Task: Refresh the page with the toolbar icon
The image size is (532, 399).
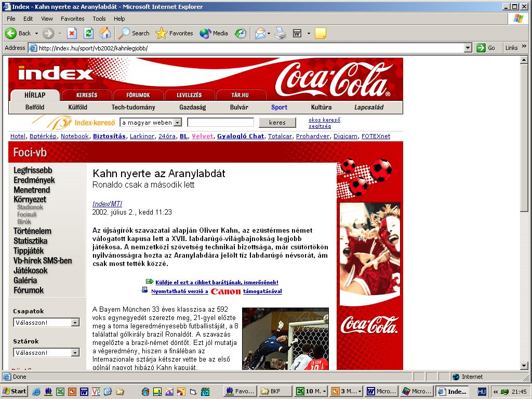Action: (x=88, y=33)
